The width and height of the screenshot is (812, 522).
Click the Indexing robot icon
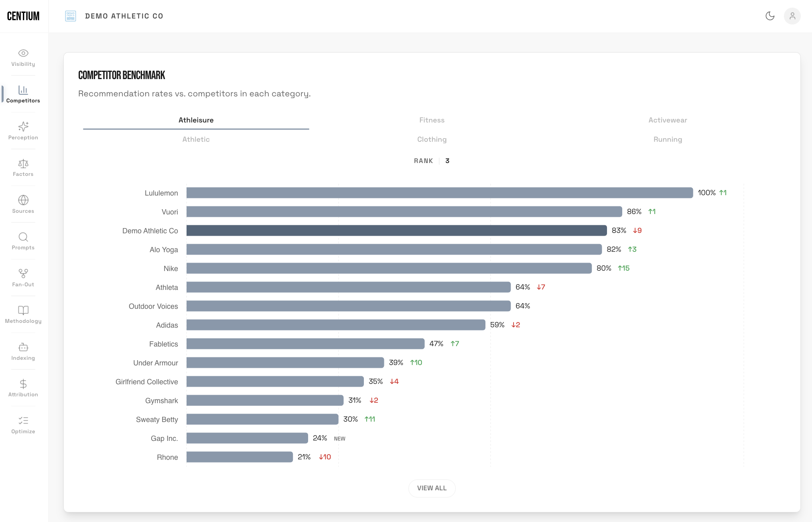(x=23, y=347)
